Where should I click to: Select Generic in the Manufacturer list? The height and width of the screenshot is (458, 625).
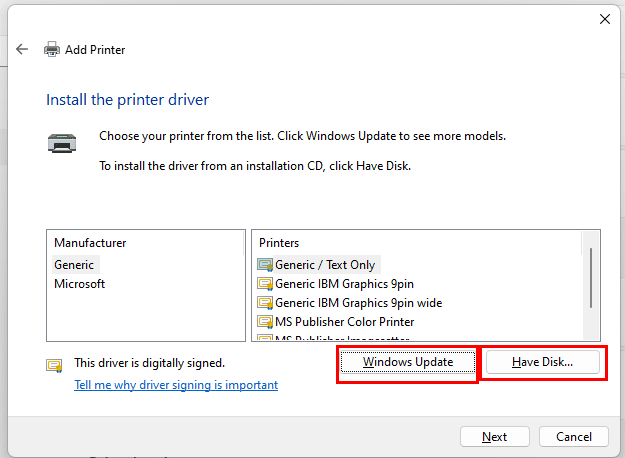(x=74, y=265)
